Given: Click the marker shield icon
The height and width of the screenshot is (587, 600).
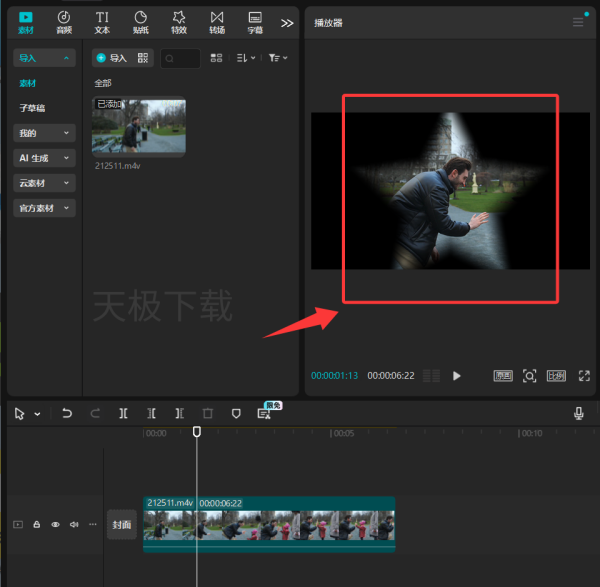Looking at the screenshot, I should (236, 413).
